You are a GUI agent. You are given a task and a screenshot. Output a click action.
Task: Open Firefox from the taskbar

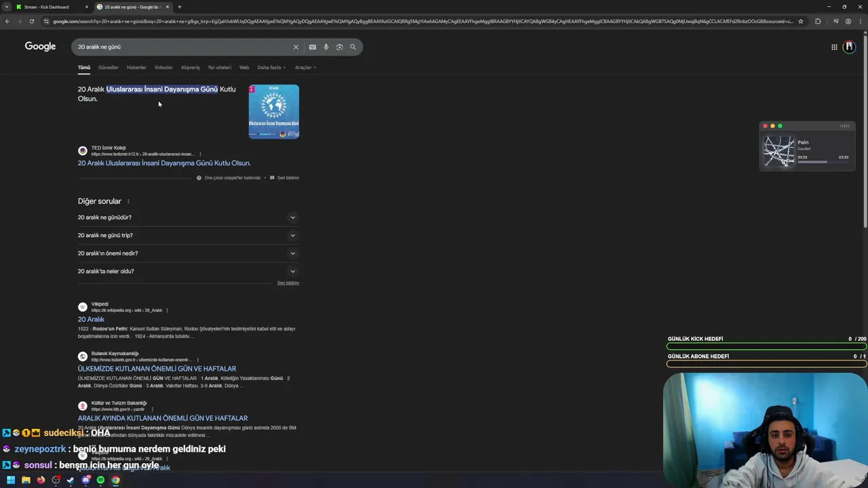[x=41, y=480]
